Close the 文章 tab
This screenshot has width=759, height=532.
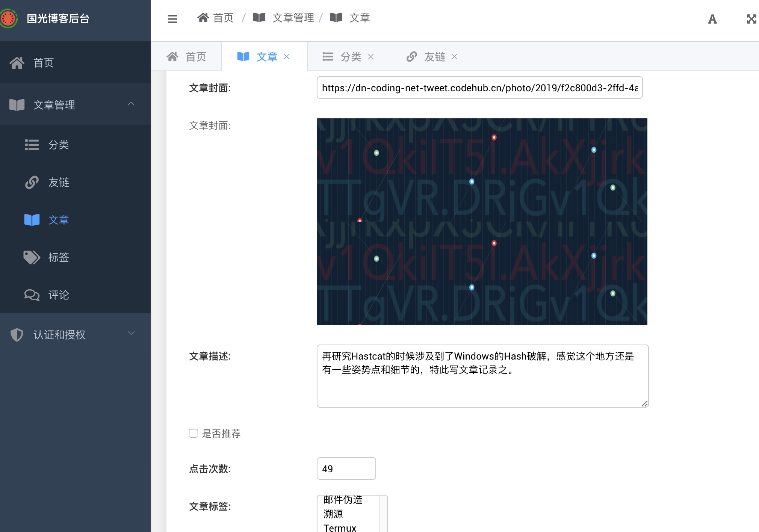pos(287,57)
